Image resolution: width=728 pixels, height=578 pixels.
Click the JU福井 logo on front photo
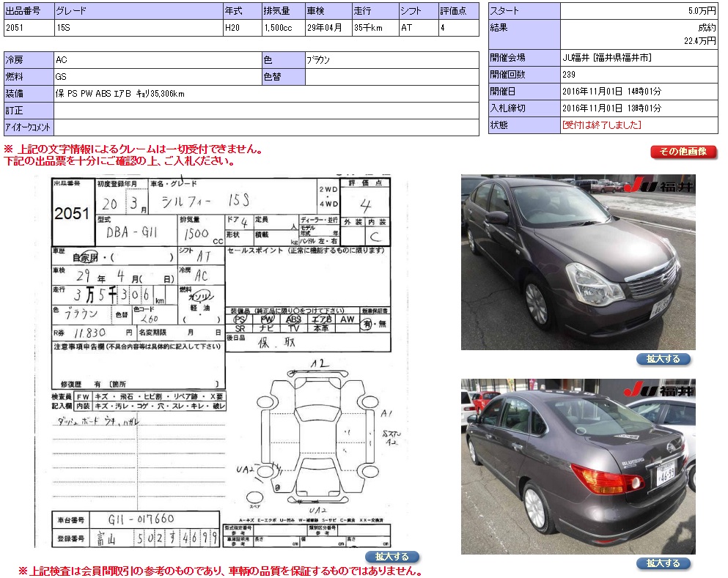tap(663, 185)
